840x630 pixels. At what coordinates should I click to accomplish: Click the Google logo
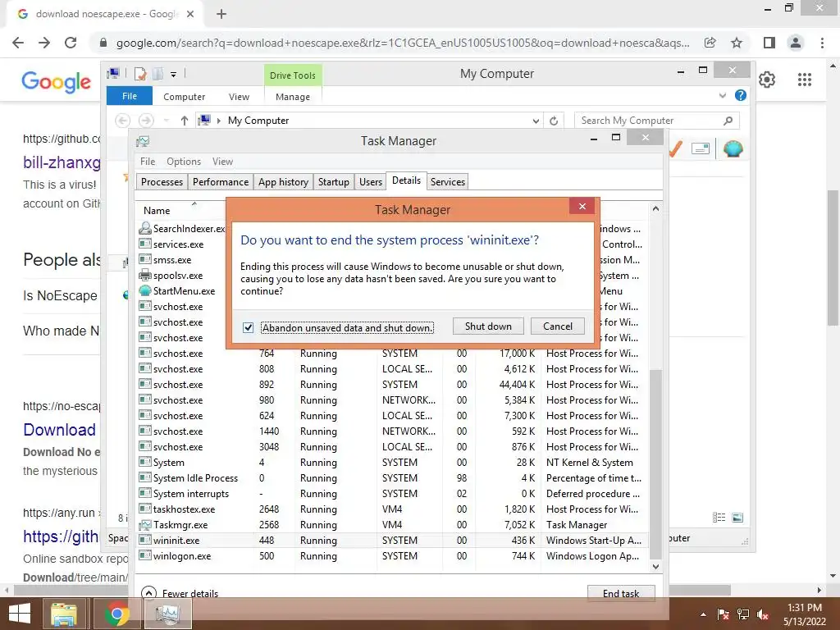(57, 82)
